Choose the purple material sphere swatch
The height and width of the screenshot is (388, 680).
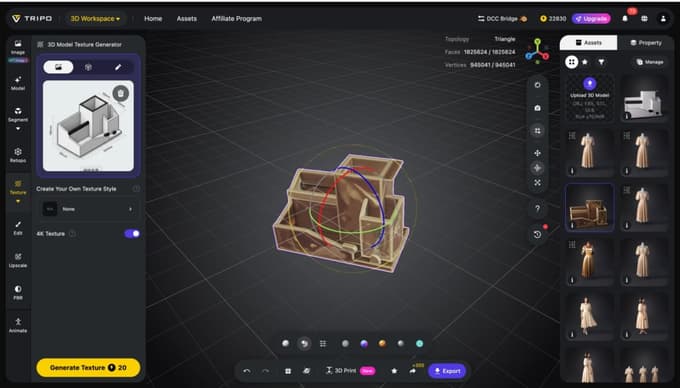pyautogui.click(x=364, y=343)
